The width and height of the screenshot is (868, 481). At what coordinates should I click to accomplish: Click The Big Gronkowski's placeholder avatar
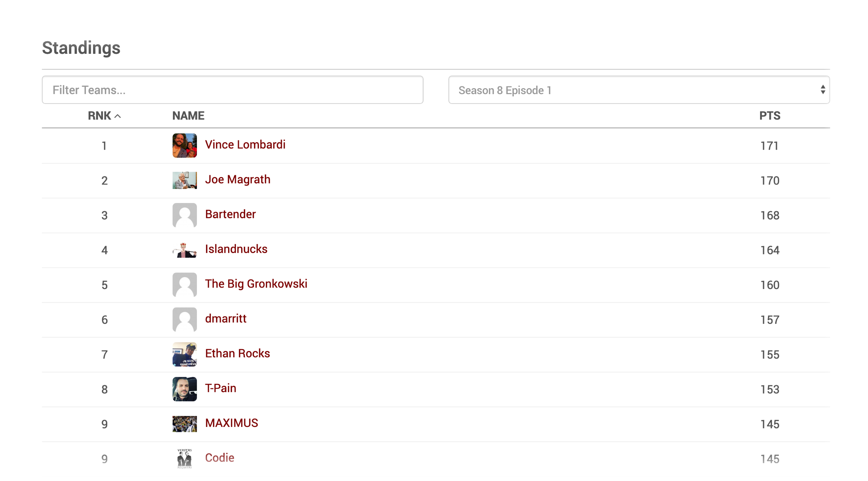(184, 285)
